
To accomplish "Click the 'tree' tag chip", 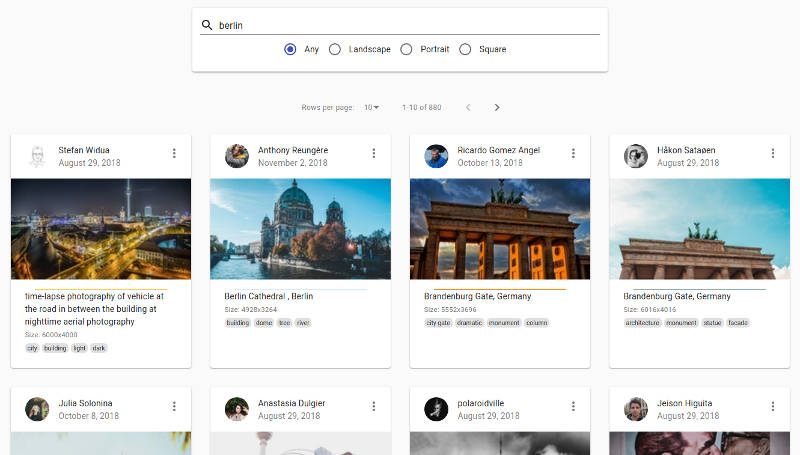I will click(285, 322).
